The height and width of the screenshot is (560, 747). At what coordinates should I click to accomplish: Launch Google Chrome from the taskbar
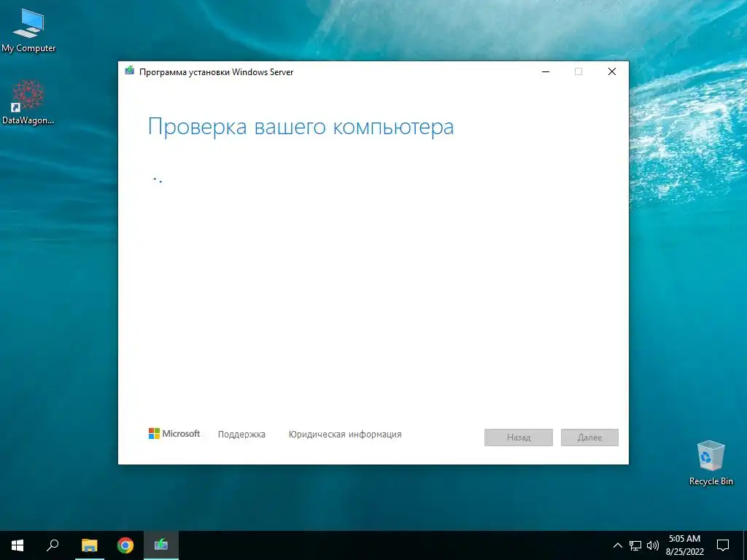[125, 545]
